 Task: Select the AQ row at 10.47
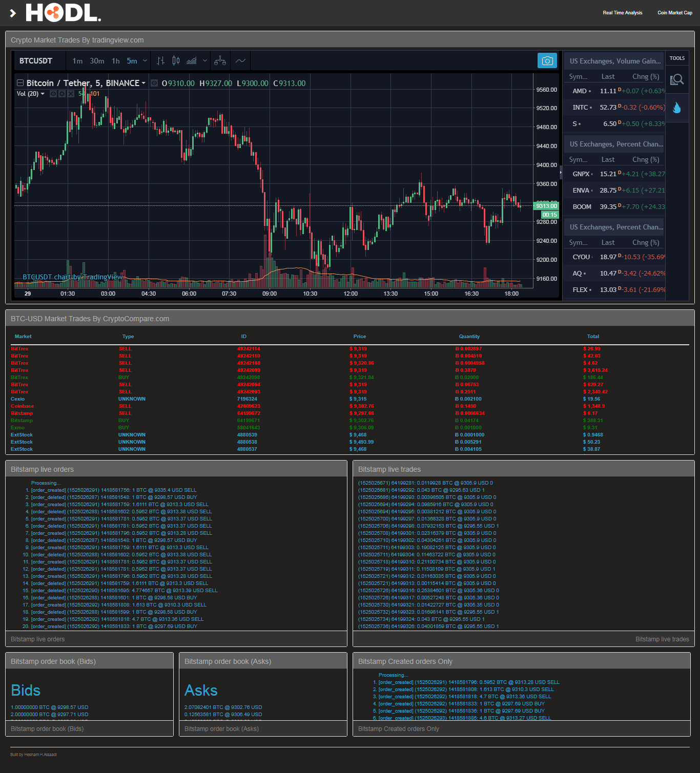tap(615, 273)
